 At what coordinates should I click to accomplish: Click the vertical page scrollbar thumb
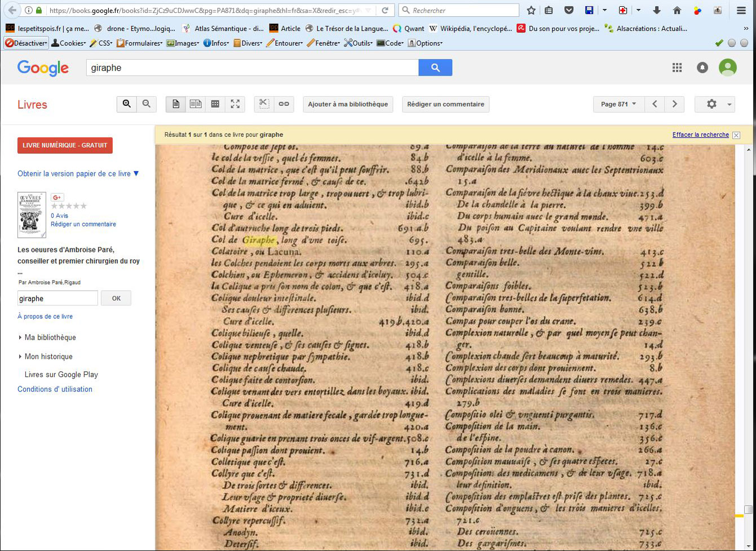pyautogui.click(x=748, y=509)
